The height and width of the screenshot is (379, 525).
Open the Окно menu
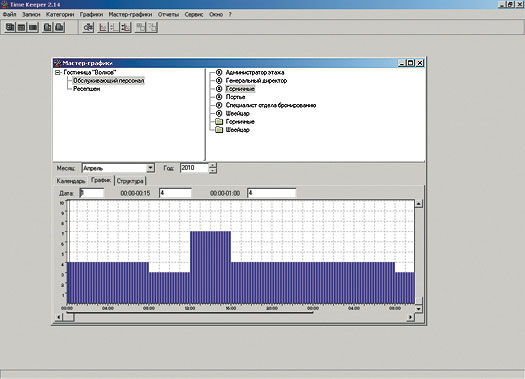[216, 14]
